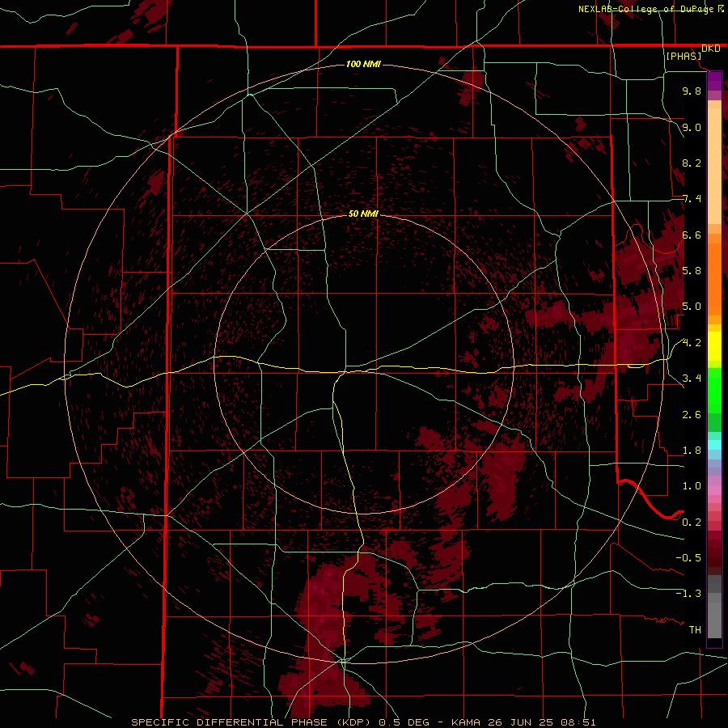728x728 pixels.
Task: Click the 4.2 value on color scale
Action: pos(692,343)
